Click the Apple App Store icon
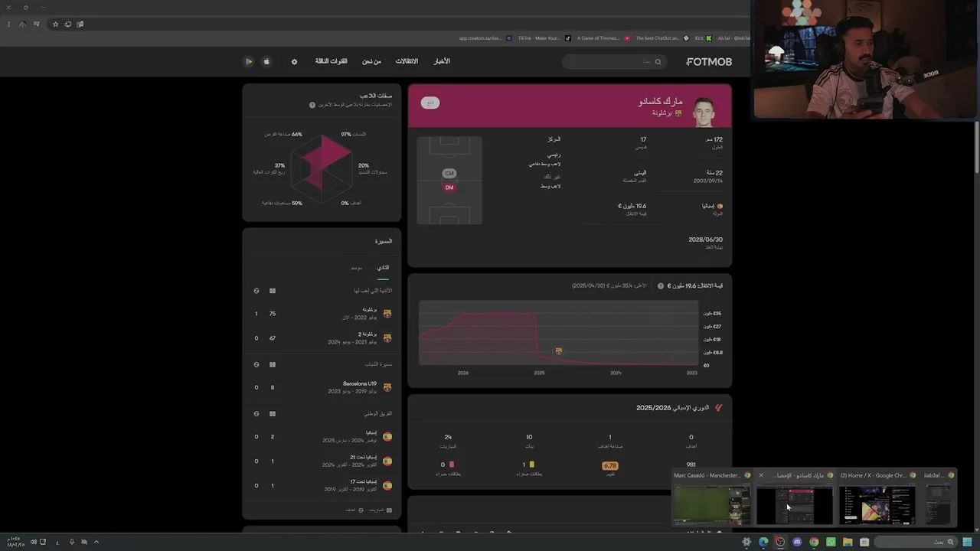980x551 pixels. pos(266,61)
